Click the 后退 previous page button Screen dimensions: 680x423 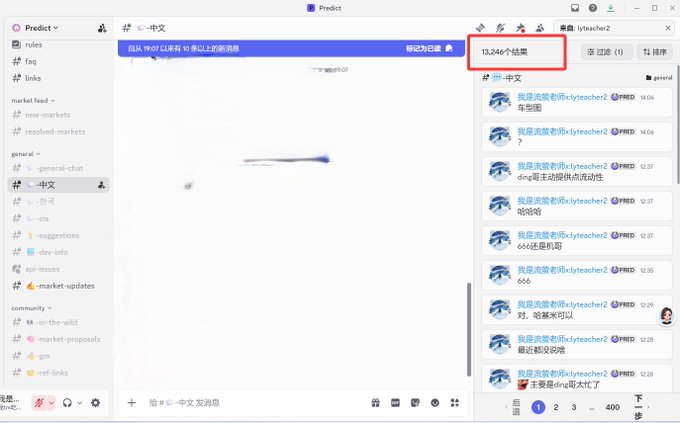(514, 407)
